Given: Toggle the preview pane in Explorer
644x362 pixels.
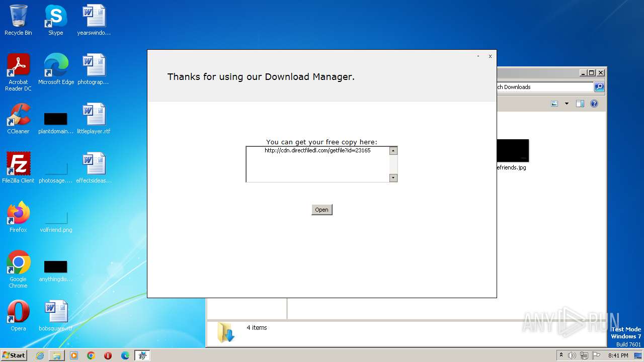Looking at the screenshot, I should tap(580, 104).
